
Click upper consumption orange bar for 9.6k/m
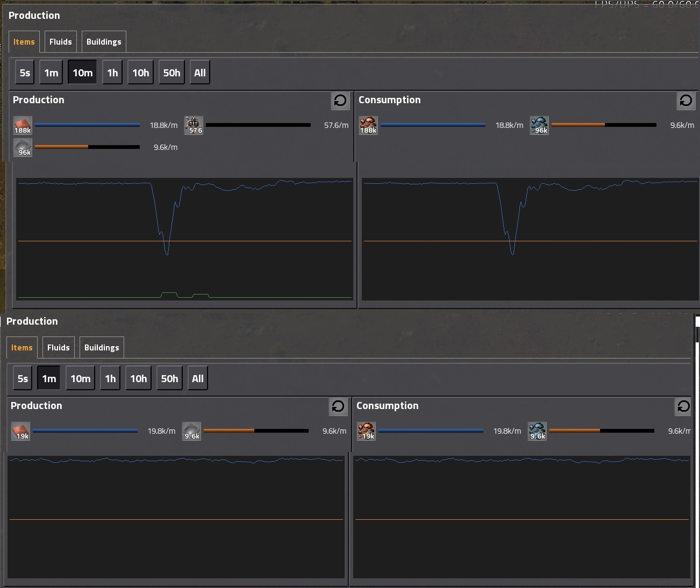point(604,125)
